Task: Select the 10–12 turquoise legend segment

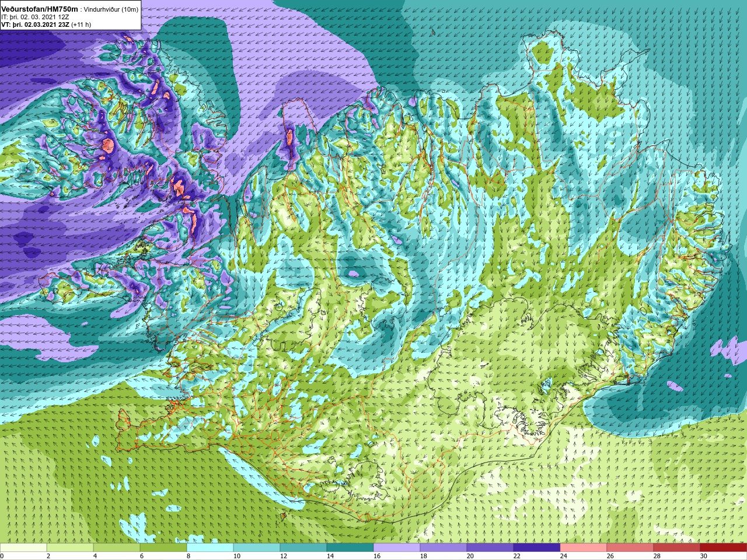Action: (x=257, y=547)
